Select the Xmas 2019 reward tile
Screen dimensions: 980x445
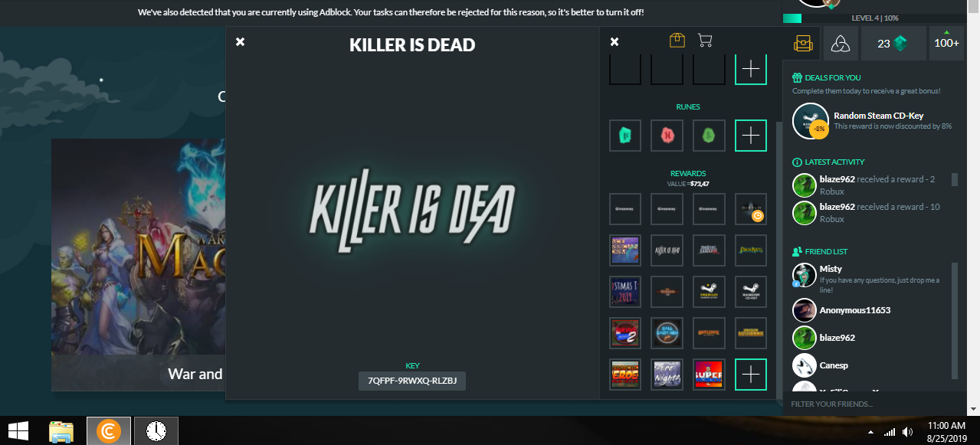pos(625,291)
